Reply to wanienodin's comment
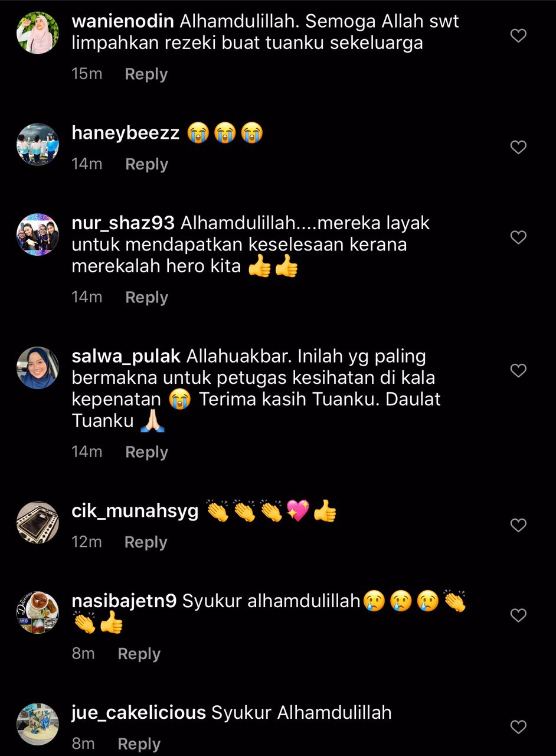Viewport: 556px width, 756px height. (x=146, y=74)
